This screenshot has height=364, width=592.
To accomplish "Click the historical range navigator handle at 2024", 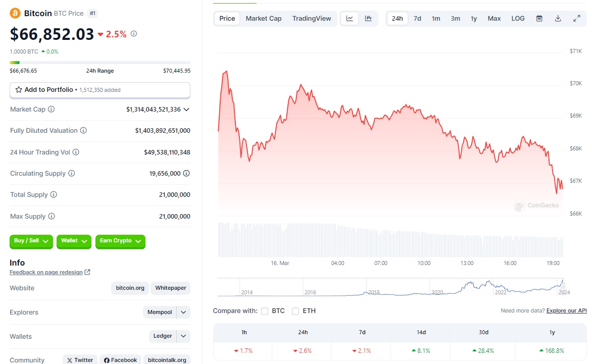I will pyautogui.click(x=563, y=287).
